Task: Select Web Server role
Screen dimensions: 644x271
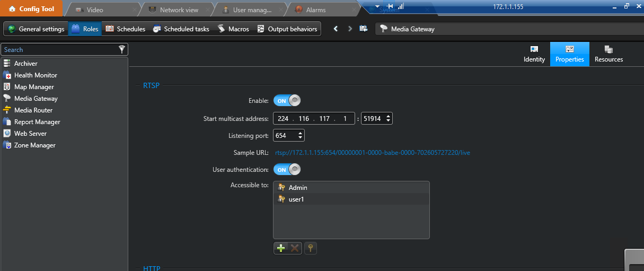Action: click(64, 134)
